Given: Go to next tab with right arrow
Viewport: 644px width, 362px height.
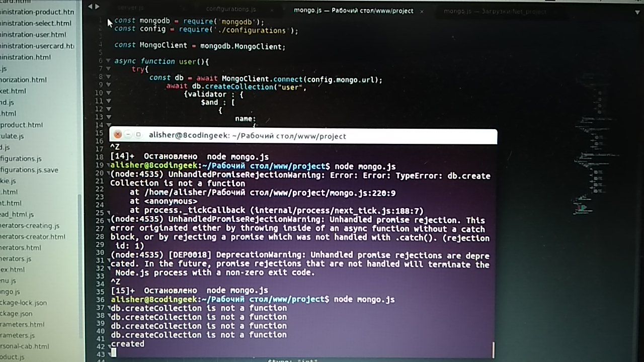Looking at the screenshot, I should point(97,7).
